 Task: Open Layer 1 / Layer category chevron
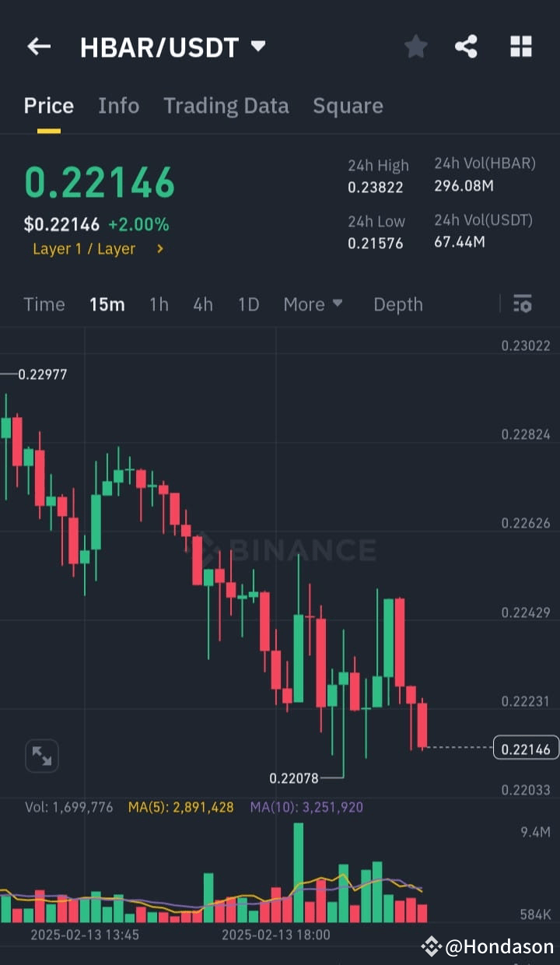click(x=161, y=249)
